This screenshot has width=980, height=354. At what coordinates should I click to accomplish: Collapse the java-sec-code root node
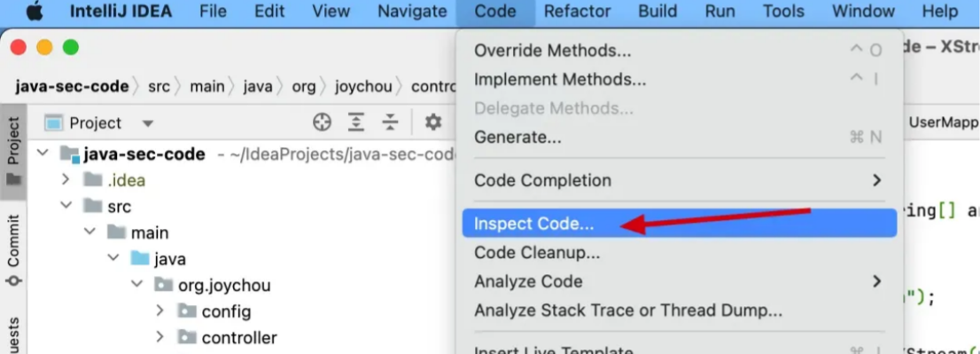pyautogui.click(x=43, y=153)
